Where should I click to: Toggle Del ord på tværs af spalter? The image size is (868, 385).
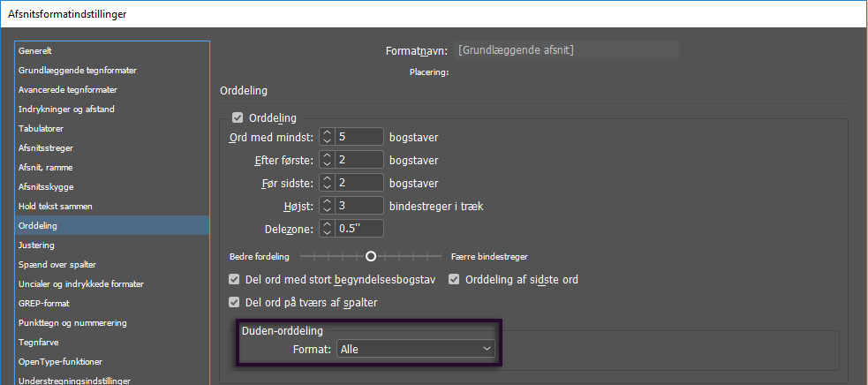[x=235, y=302]
